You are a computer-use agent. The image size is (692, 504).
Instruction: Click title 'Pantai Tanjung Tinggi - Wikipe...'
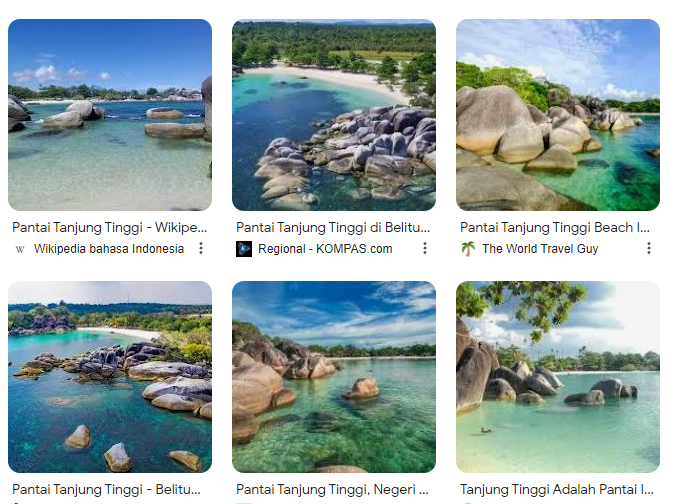pos(109,228)
